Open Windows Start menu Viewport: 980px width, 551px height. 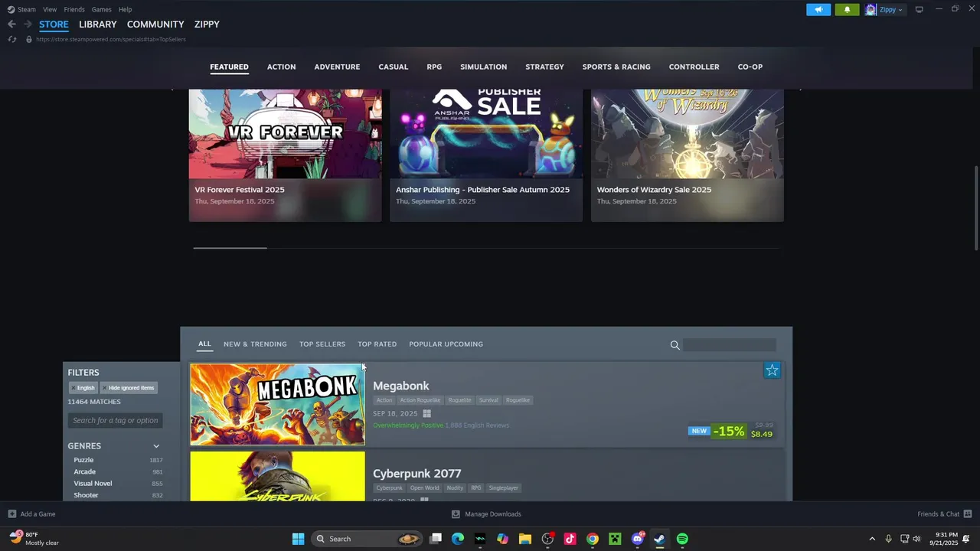(298, 539)
